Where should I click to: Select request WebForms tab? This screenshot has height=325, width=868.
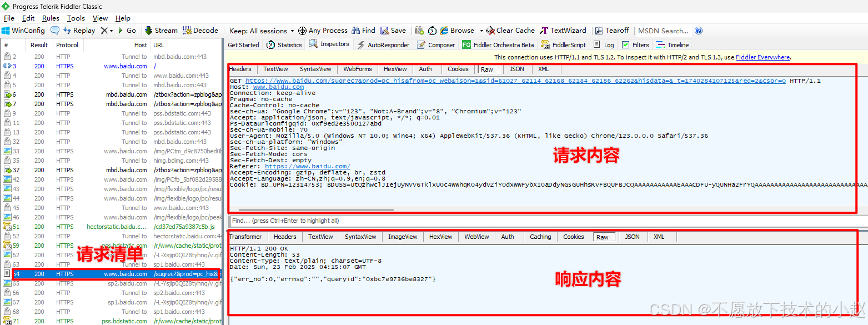(x=357, y=69)
